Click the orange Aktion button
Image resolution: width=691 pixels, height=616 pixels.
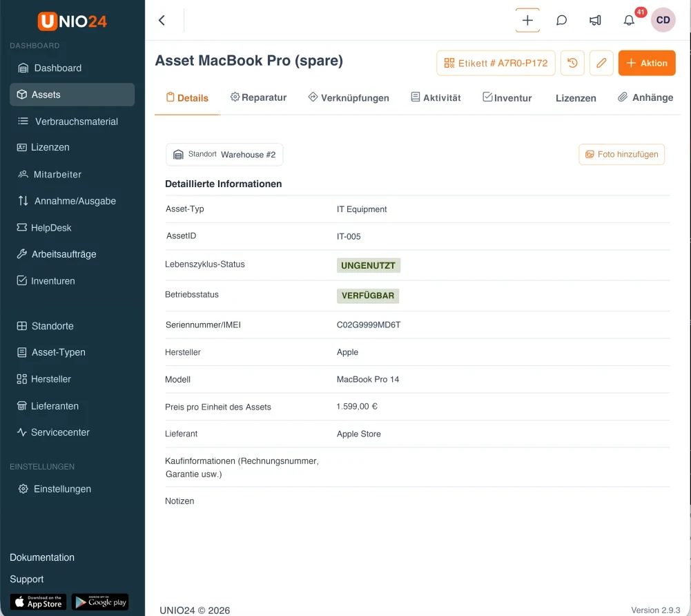(647, 63)
